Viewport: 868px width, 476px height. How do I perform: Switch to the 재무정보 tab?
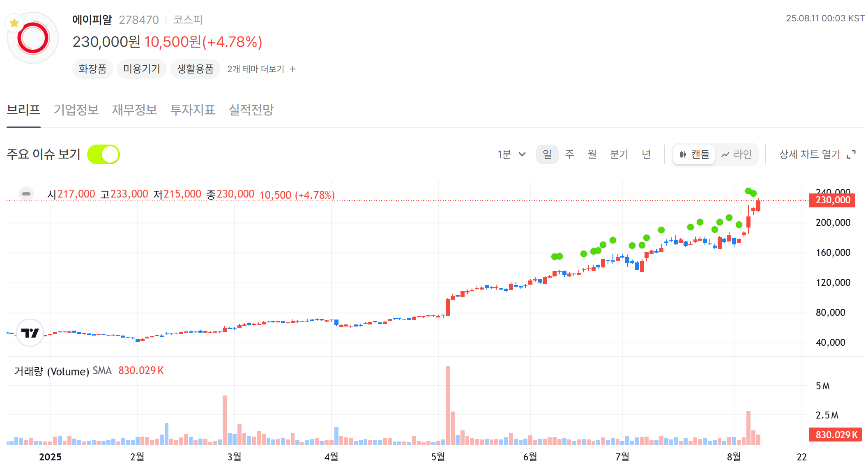tap(134, 110)
